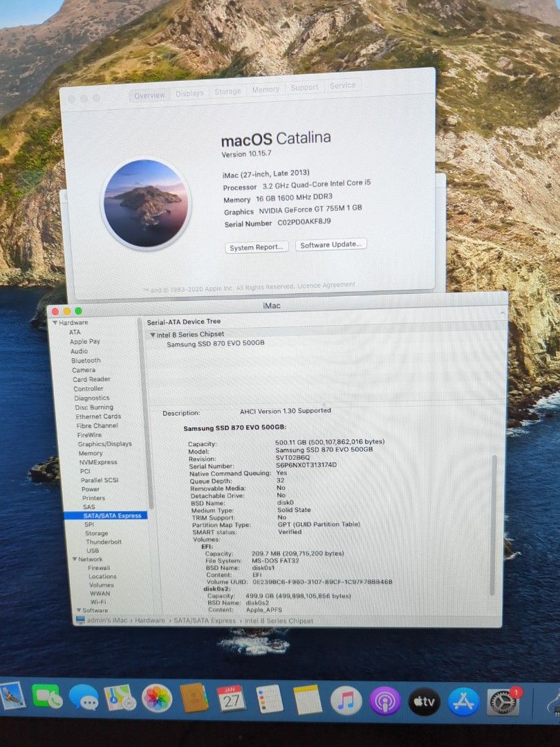The height and width of the screenshot is (747, 560).
Task: Select Bluetooth in sidebar
Action: (86, 360)
